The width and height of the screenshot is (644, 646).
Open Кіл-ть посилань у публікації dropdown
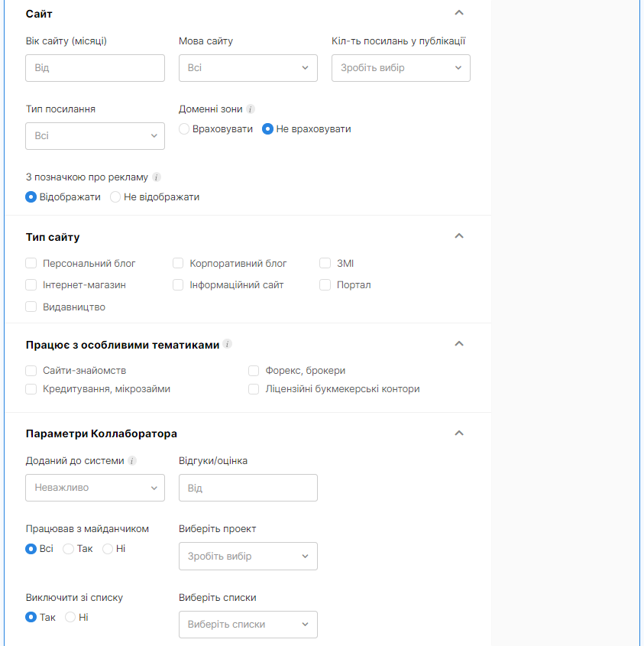click(400, 68)
